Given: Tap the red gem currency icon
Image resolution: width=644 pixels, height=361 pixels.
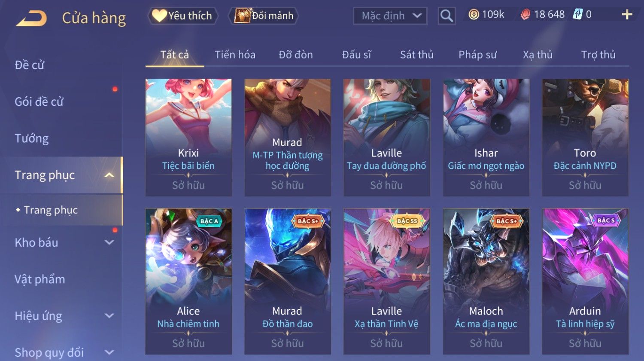Looking at the screenshot, I should (526, 15).
